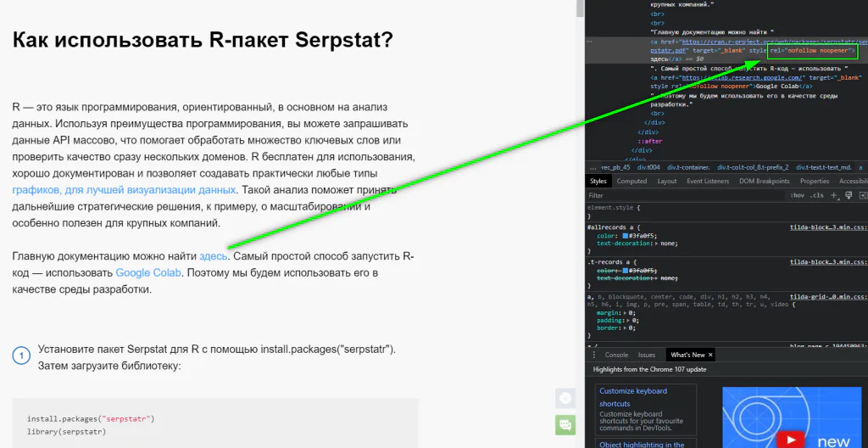
Task: Open the Accessibility tab
Action: click(x=853, y=182)
